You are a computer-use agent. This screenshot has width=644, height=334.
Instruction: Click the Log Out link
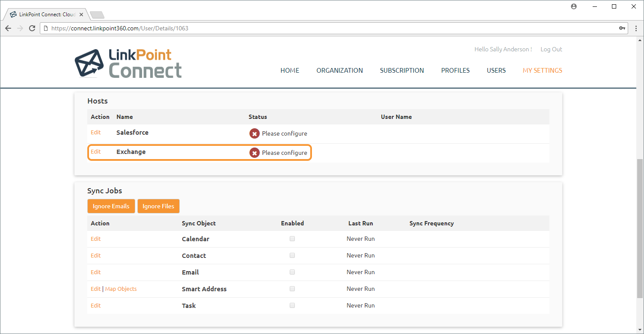point(551,49)
